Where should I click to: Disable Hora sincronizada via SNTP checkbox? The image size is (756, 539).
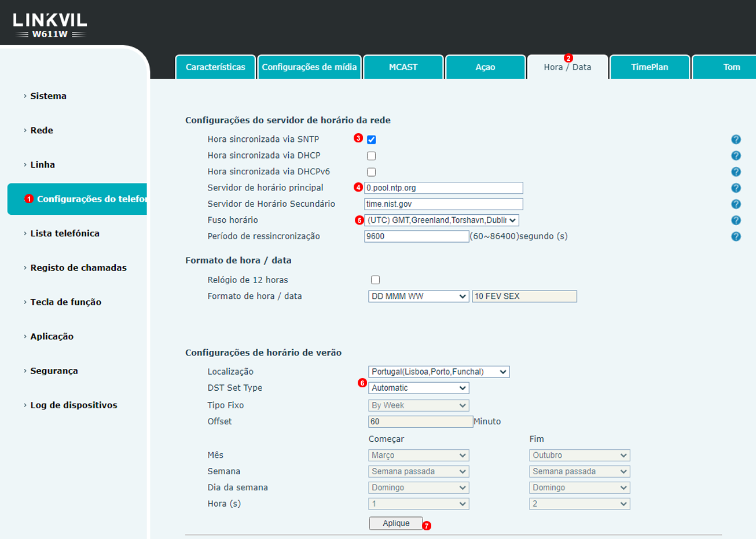(x=372, y=140)
